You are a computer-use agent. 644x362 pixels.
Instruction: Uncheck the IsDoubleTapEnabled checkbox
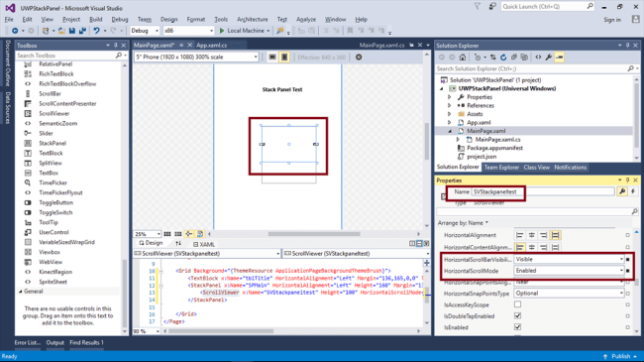pyautogui.click(x=517, y=316)
